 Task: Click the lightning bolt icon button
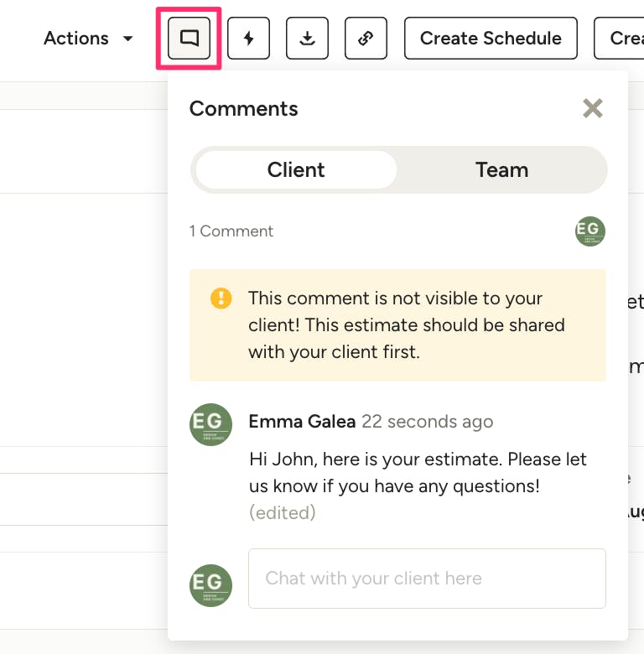click(x=248, y=39)
